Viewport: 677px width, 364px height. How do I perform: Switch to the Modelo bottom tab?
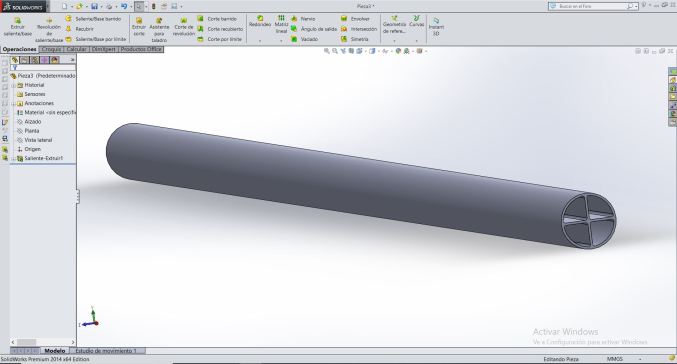coord(55,351)
